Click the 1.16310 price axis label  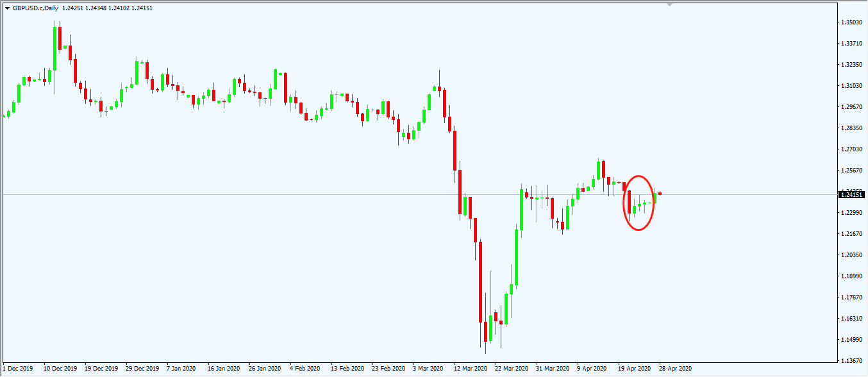pyautogui.click(x=852, y=319)
